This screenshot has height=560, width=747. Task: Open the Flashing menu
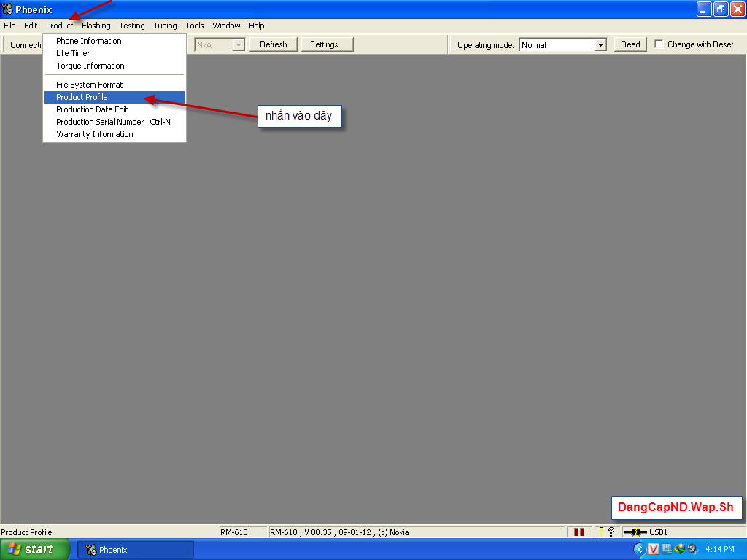[96, 26]
